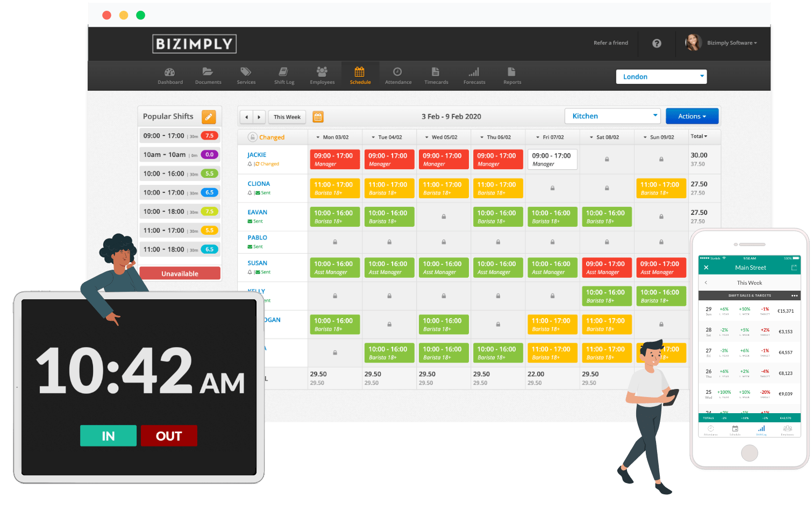Click the Sent envelope icon under EAVAN
The width and height of the screenshot is (812, 526).
(250, 221)
